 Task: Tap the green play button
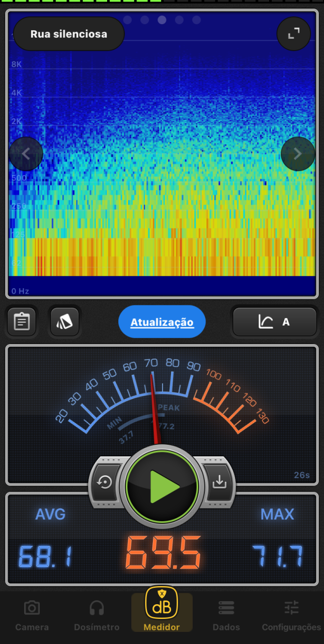[162, 487]
